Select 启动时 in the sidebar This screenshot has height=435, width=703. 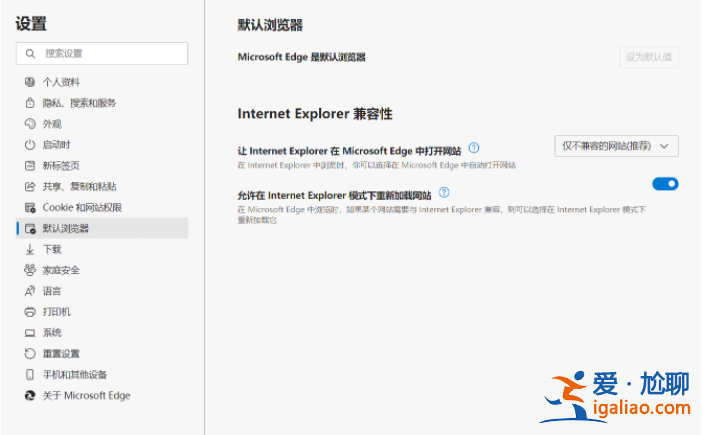coord(102,145)
